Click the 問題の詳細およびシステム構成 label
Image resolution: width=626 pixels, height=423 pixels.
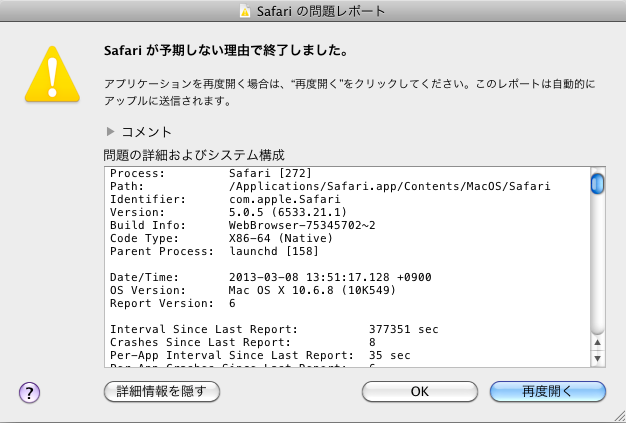194,155
